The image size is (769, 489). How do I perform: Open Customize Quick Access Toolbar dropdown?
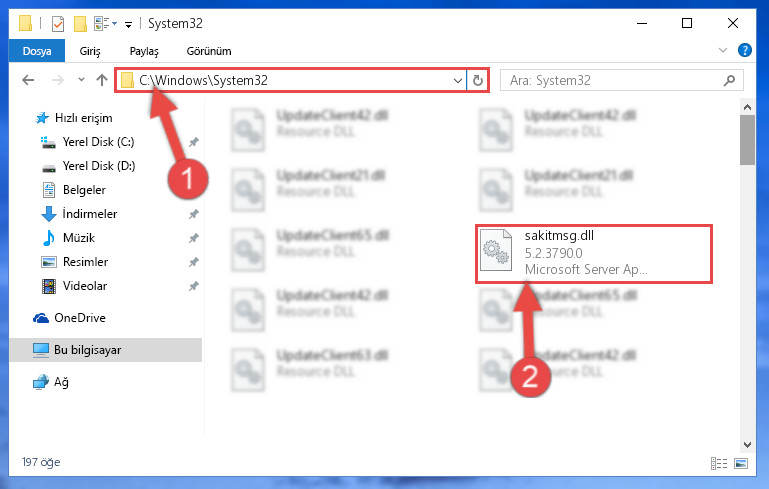pos(128,25)
